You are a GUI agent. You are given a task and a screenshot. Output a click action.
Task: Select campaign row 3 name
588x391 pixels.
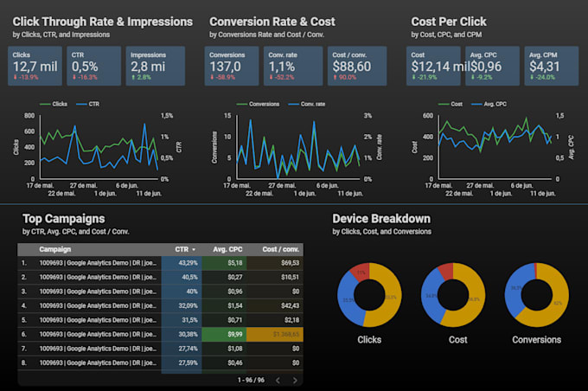[98, 292]
